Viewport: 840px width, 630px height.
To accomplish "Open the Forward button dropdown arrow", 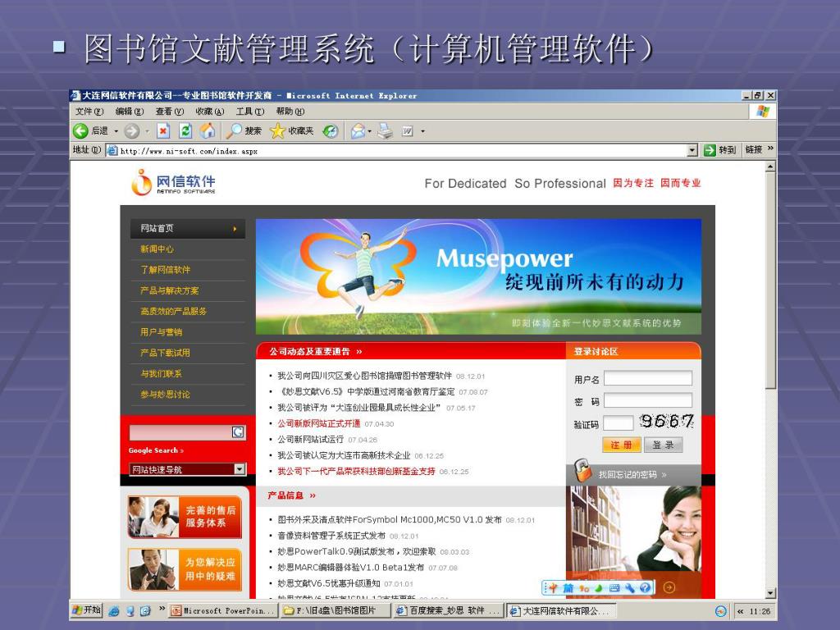I will click(148, 131).
